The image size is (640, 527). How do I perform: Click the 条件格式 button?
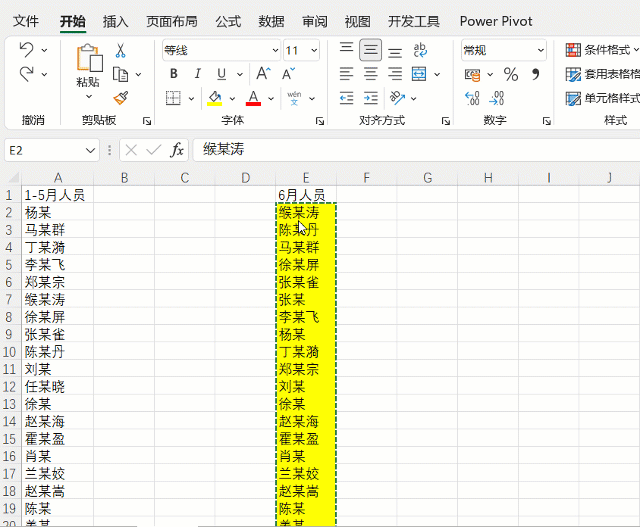pyautogui.click(x=601, y=50)
